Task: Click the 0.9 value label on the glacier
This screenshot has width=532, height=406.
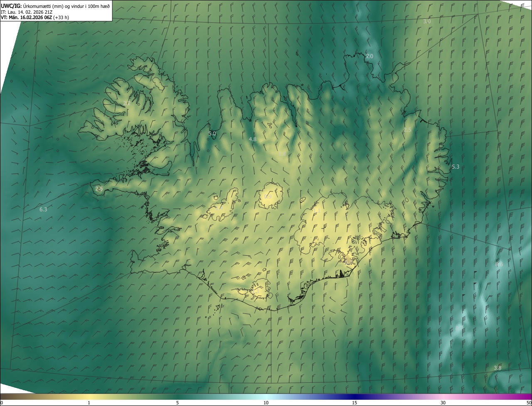Action: tap(268, 197)
